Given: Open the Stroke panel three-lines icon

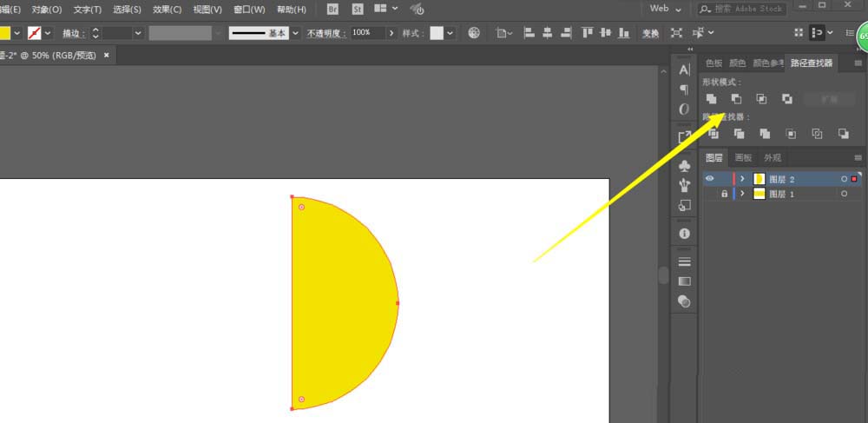Looking at the screenshot, I should coord(685,261).
